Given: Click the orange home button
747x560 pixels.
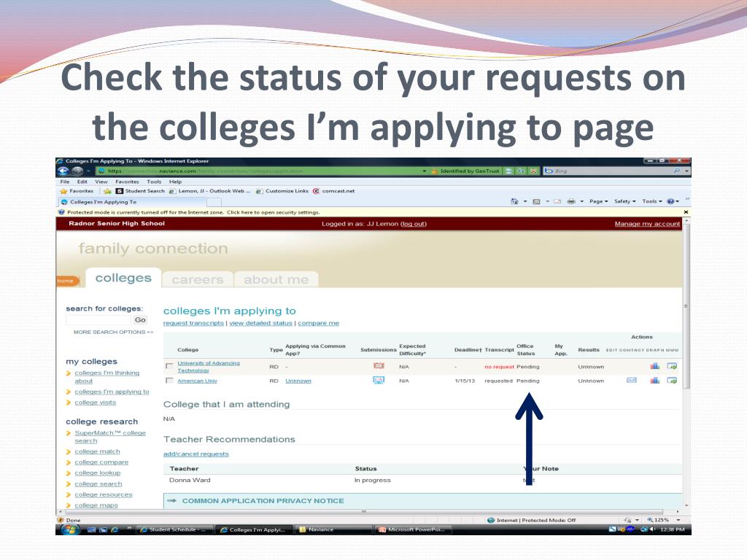Looking at the screenshot, I should pos(66,281).
